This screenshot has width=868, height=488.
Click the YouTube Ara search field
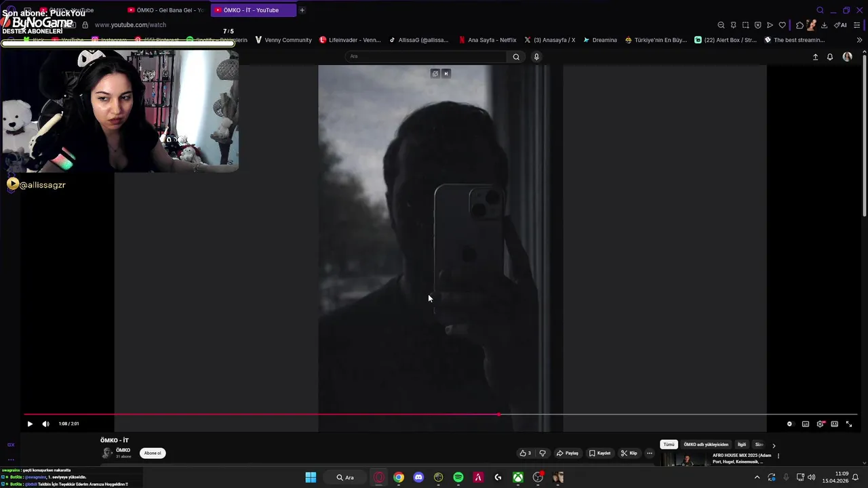tap(426, 56)
